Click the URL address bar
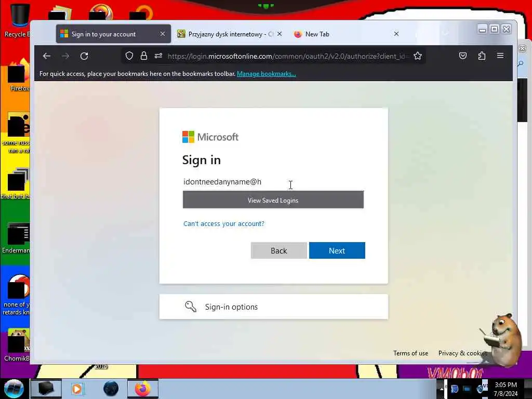The image size is (532, 399). (287, 56)
